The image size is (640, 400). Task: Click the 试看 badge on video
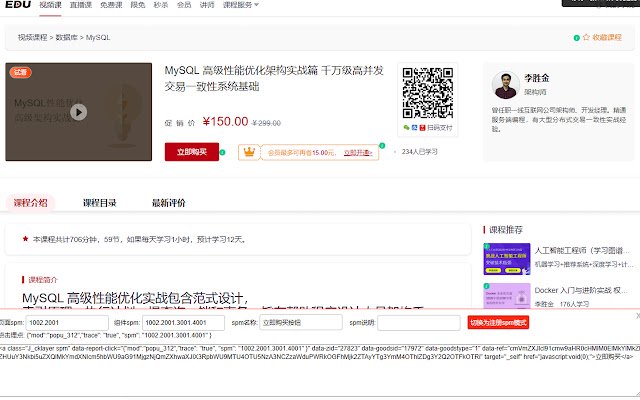pos(20,72)
